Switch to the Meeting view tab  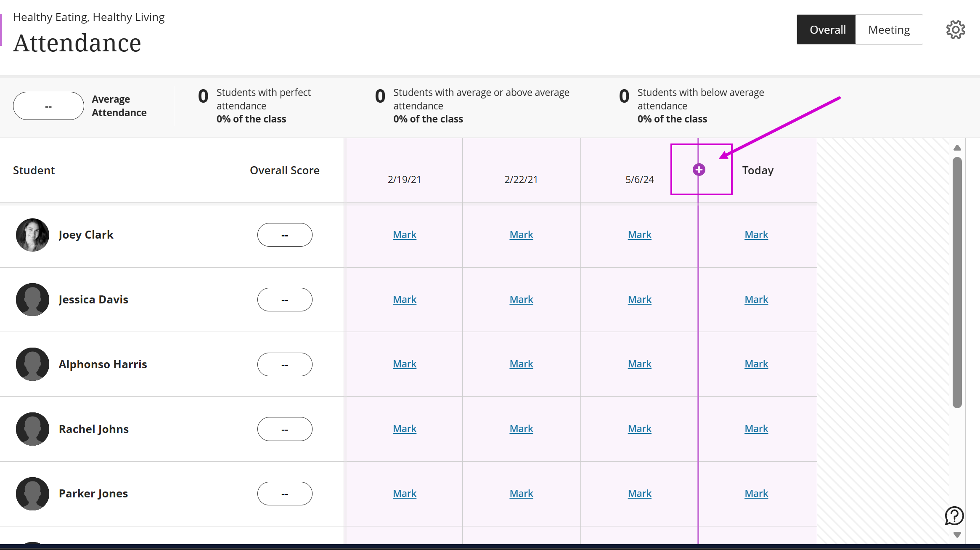pyautogui.click(x=889, y=30)
